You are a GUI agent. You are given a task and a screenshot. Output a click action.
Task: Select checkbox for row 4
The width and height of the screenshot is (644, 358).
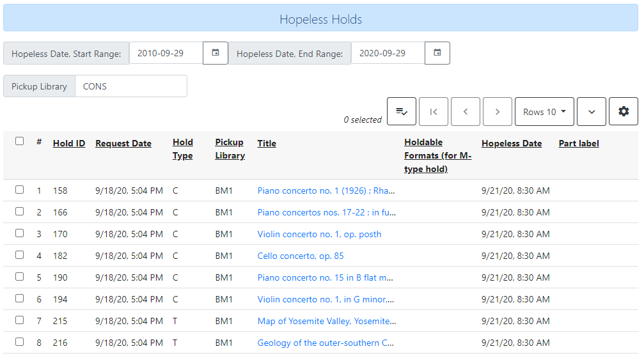[20, 255]
